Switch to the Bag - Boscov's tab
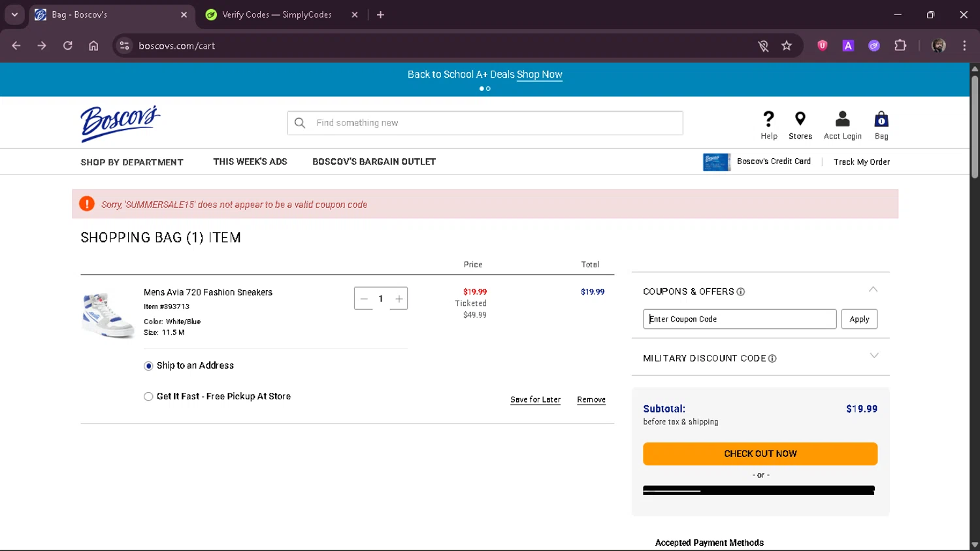This screenshot has width=980, height=551. tap(111, 14)
